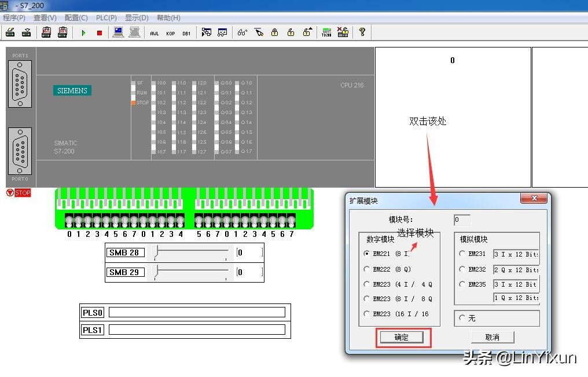The height and width of the screenshot is (377, 588).
Task: Click the computer connection toolbar icon
Action: [x=117, y=32]
